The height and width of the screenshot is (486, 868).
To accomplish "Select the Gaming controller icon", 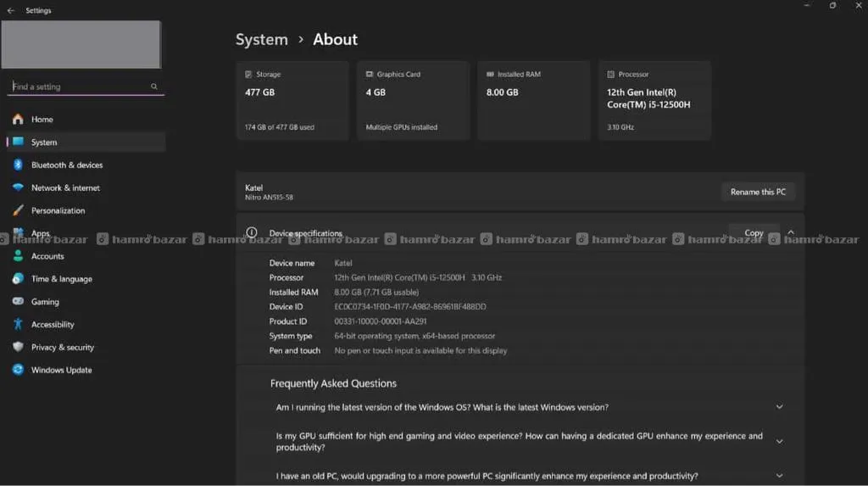I will point(18,302).
